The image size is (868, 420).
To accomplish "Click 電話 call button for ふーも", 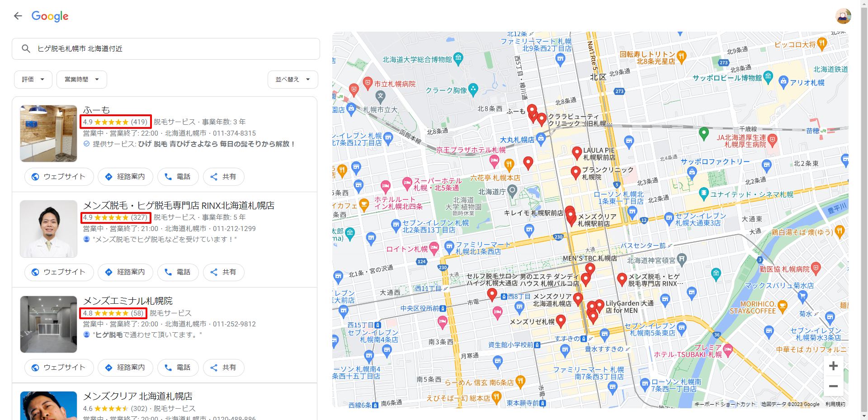I will [178, 177].
